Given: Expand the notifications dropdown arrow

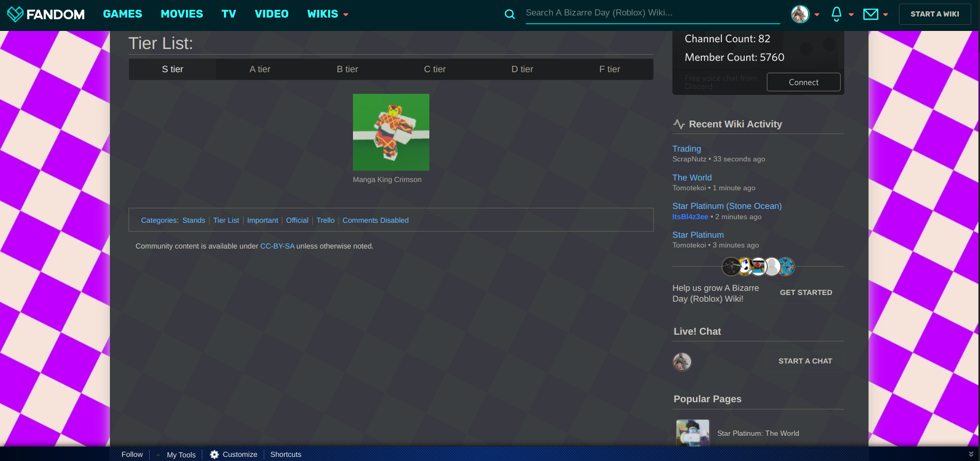Looking at the screenshot, I should click(x=851, y=14).
